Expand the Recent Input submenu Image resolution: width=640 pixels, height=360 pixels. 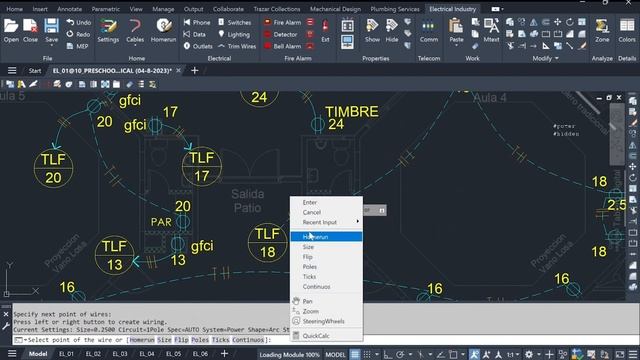326,222
